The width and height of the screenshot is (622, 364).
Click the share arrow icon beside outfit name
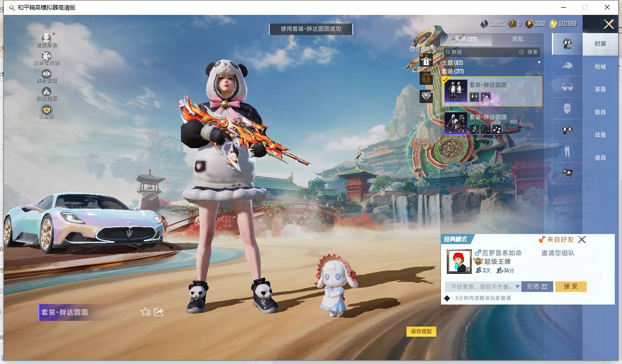(x=159, y=312)
